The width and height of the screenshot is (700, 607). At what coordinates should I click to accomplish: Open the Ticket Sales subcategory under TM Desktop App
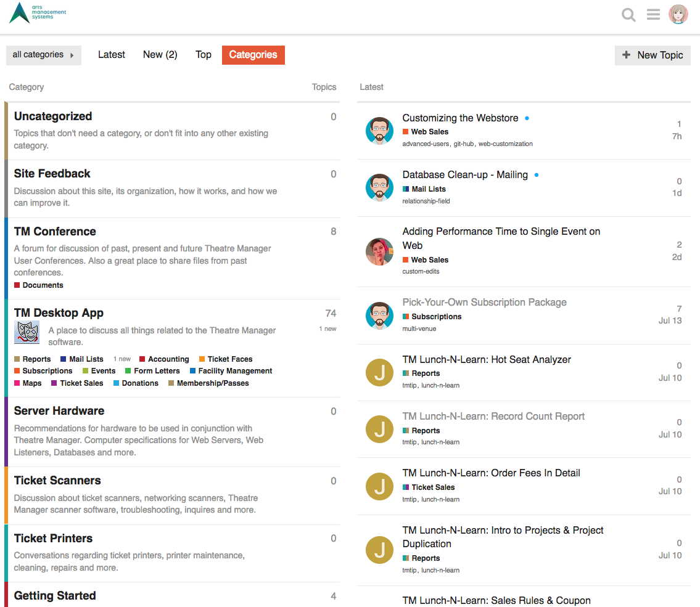tap(77, 383)
